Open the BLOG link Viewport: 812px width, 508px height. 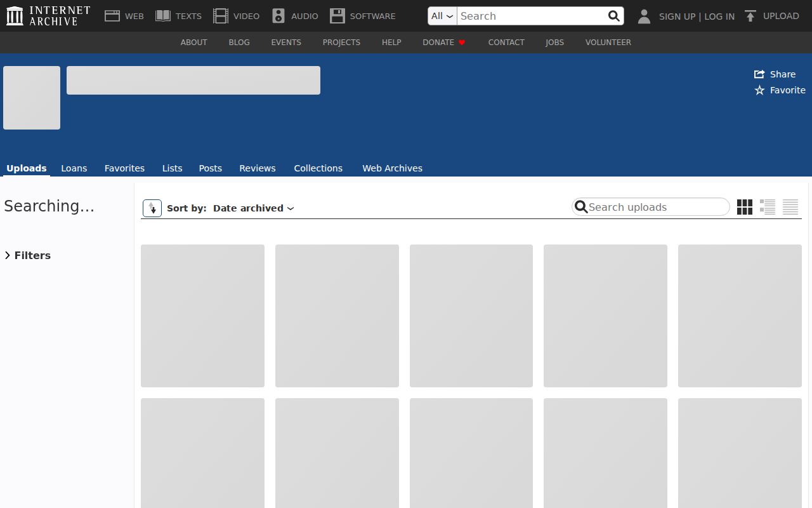239,43
